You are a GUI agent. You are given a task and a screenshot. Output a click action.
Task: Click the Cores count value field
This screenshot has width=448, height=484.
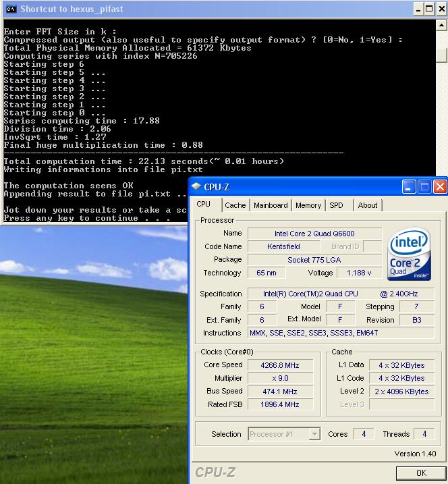pos(364,434)
